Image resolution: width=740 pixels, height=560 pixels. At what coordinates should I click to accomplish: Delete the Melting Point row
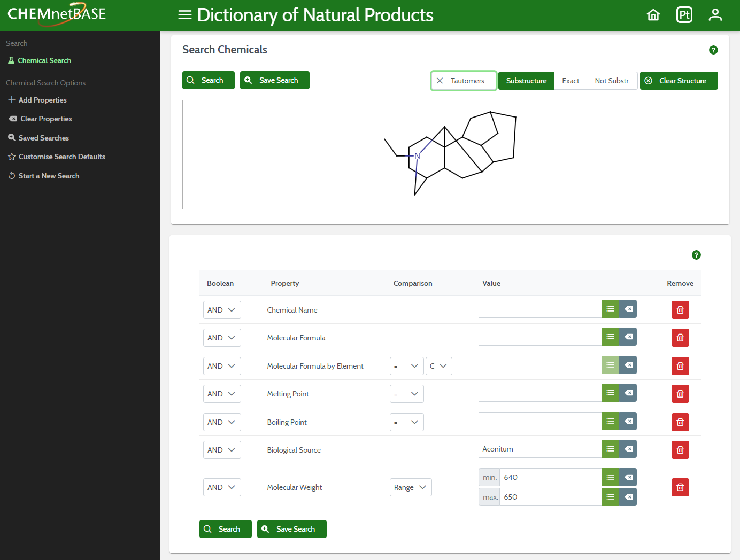pyautogui.click(x=680, y=394)
